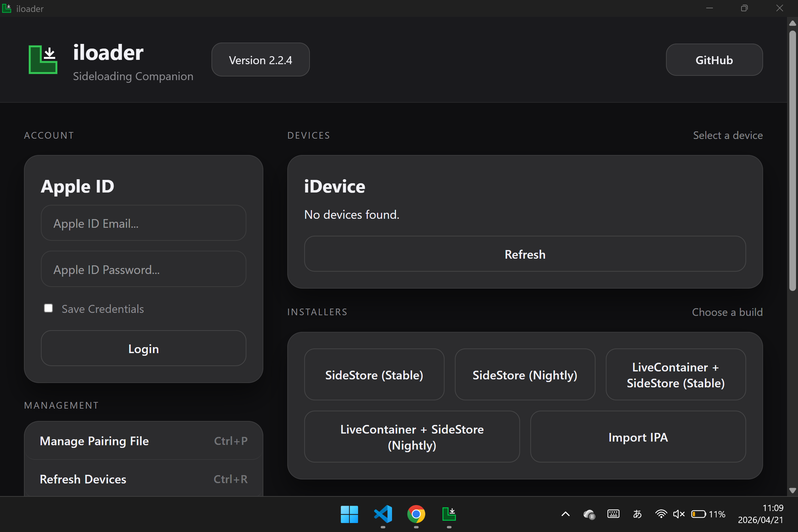The height and width of the screenshot is (532, 798).
Task: Click the INSTALLERS section label
Action: pyautogui.click(x=317, y=312)
